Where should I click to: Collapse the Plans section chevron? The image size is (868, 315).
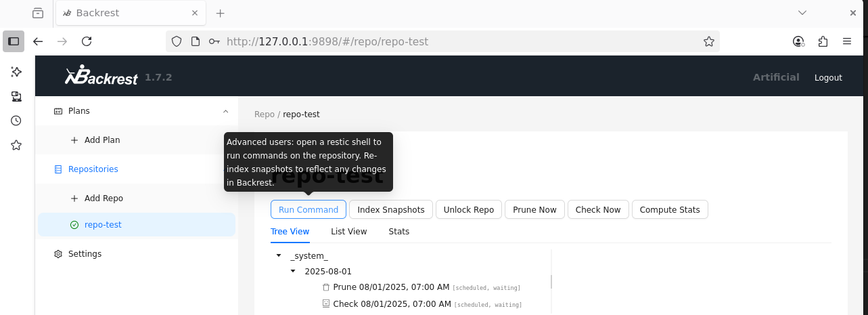tap(225, 111)
